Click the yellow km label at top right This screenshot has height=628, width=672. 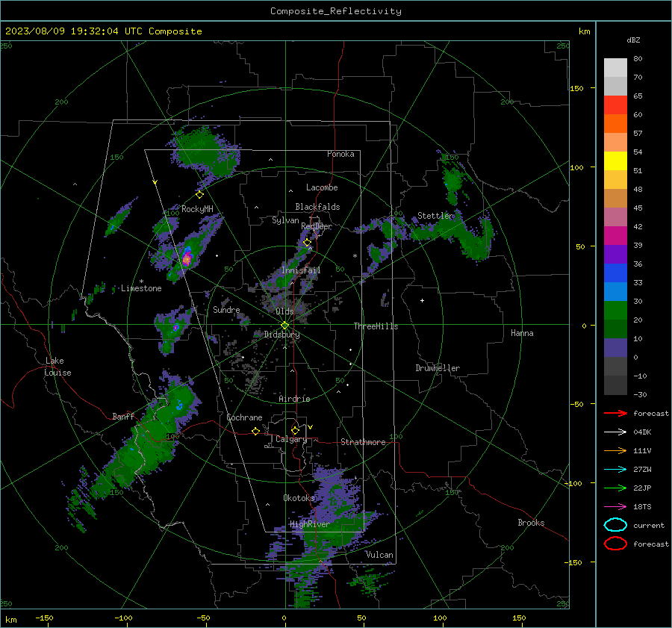pyautogui.click(x=584, y=31)
